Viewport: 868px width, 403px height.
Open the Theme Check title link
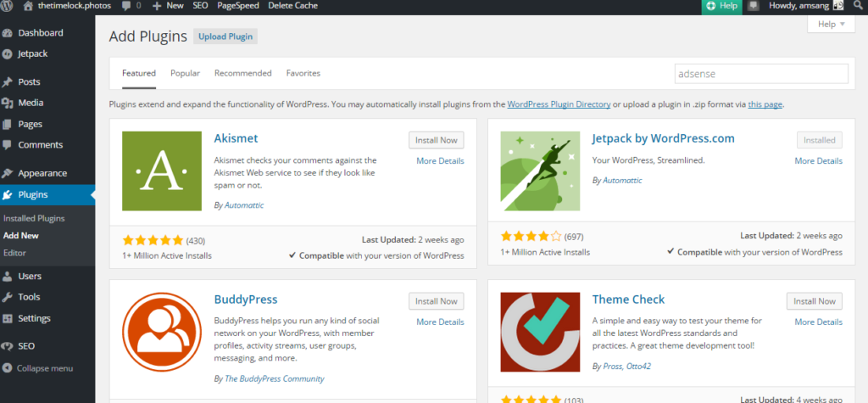(x=628, y=299)
